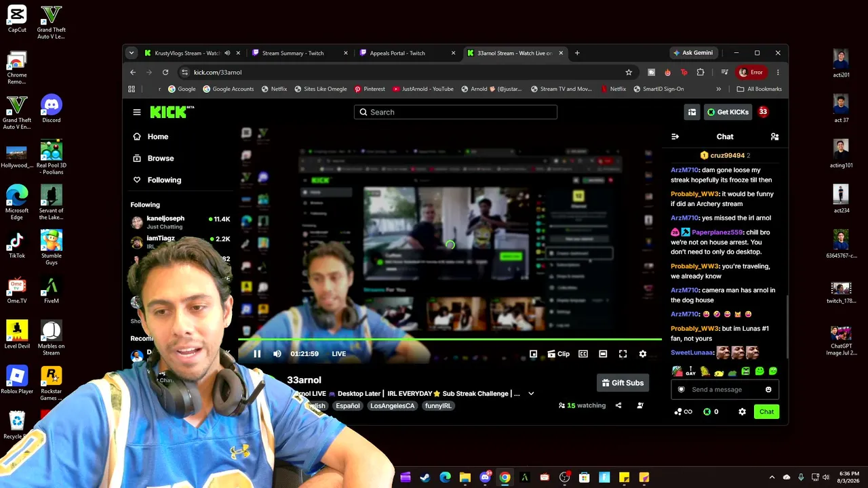Click the Español language tag
This screenshot has height=488, width=868.
[348, 406]
